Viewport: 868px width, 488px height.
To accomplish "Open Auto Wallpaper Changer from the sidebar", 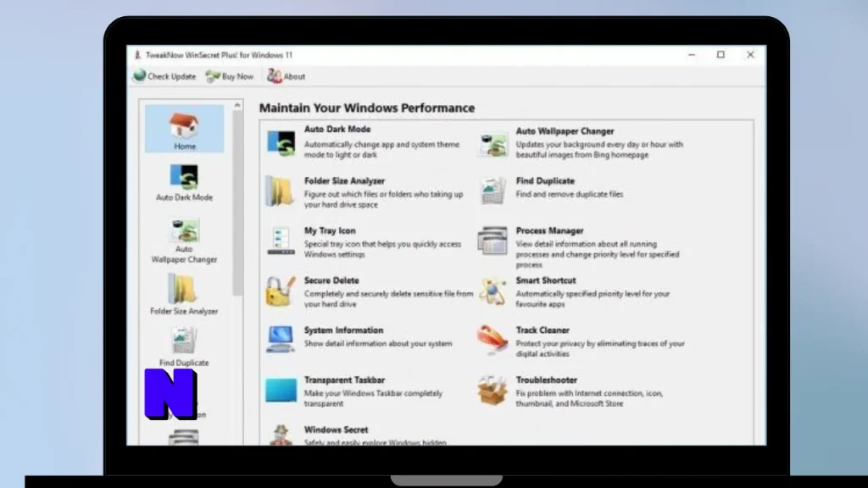I will point(184,240).
